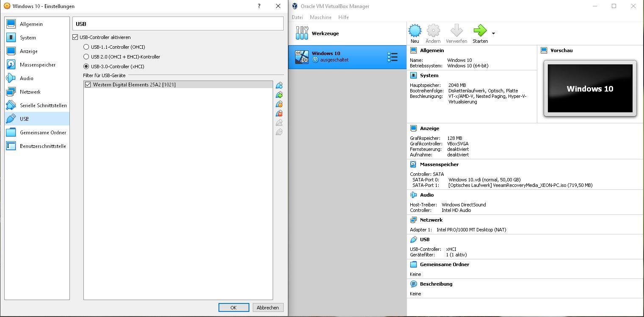Open Gemeinsame Ordner settings category
This screenshot has height=317, width=644.
(37, 133)
